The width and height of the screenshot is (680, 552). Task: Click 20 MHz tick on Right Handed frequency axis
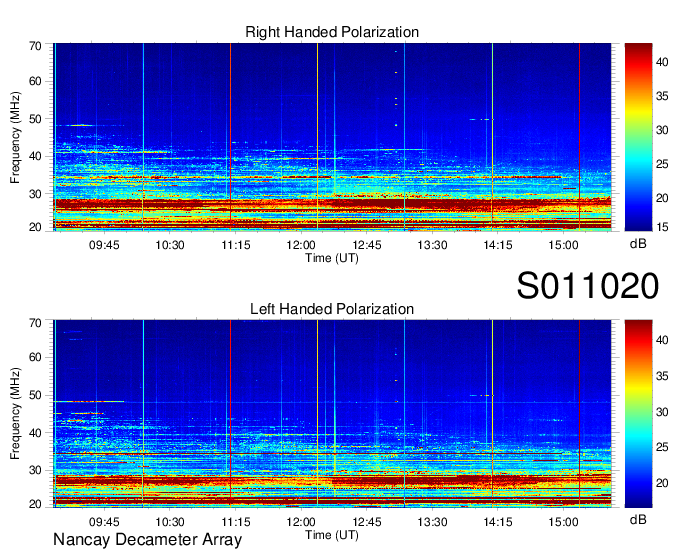tap(35, 227)
